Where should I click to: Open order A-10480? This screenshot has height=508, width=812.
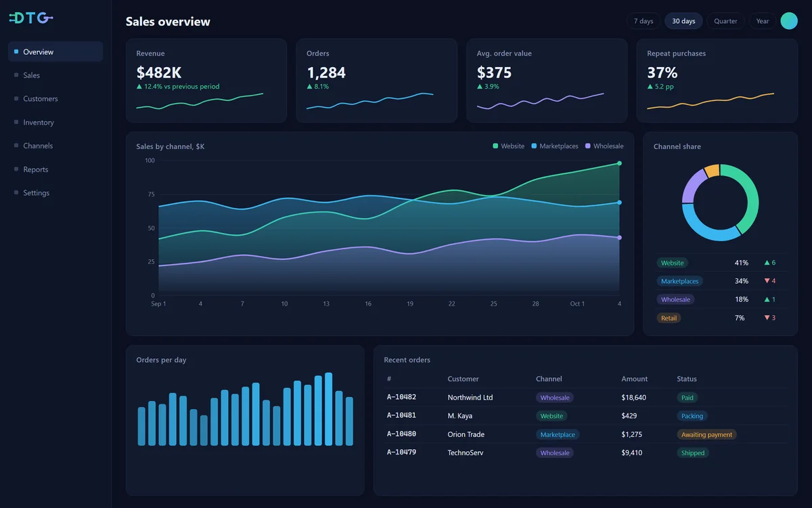coord(401,434)
